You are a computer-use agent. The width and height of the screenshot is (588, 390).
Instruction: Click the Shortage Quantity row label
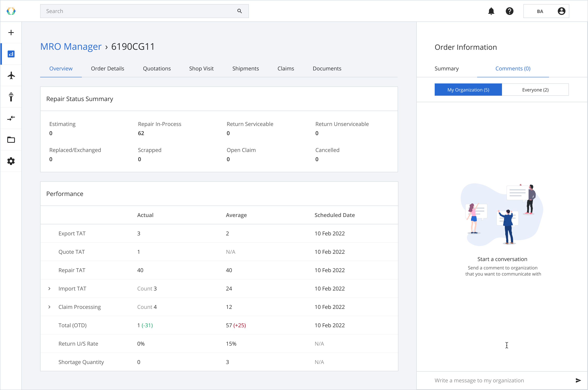(81, 362)
